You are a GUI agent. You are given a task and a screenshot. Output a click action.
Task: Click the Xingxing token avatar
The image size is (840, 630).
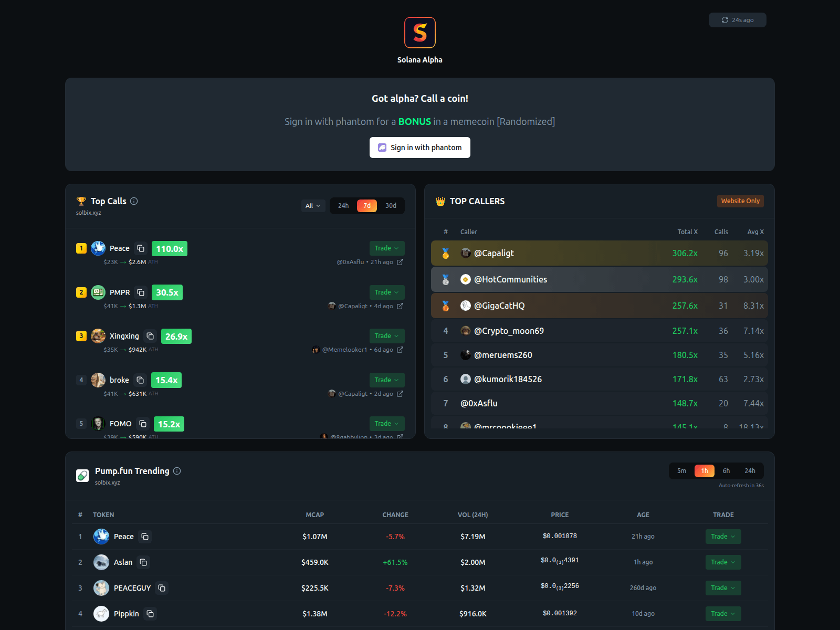pos(98,336)
